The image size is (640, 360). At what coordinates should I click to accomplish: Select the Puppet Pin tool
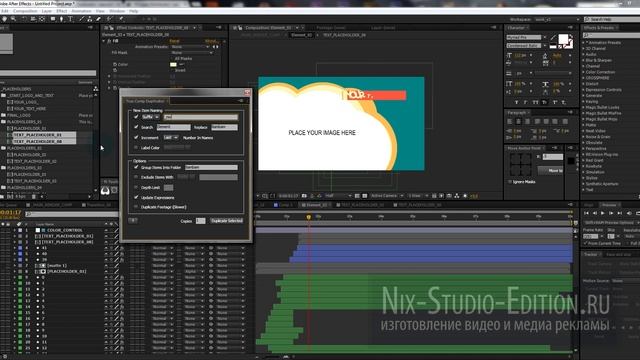tap(121, 19)
